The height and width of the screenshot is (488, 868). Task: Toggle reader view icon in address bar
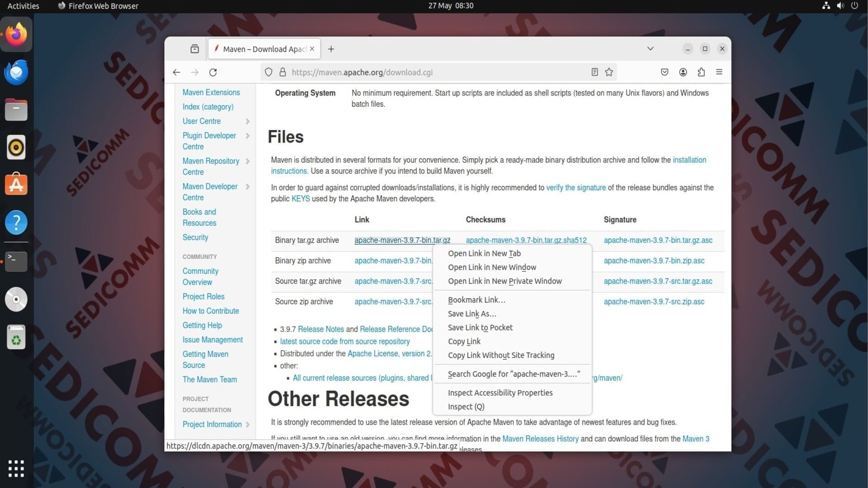[x=594, y=72]
